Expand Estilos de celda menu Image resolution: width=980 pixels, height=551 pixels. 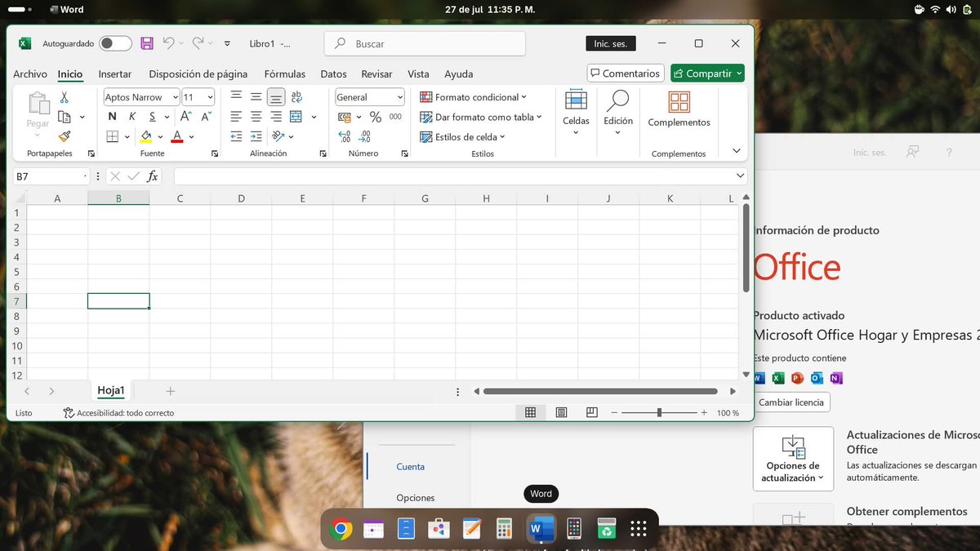463,137
